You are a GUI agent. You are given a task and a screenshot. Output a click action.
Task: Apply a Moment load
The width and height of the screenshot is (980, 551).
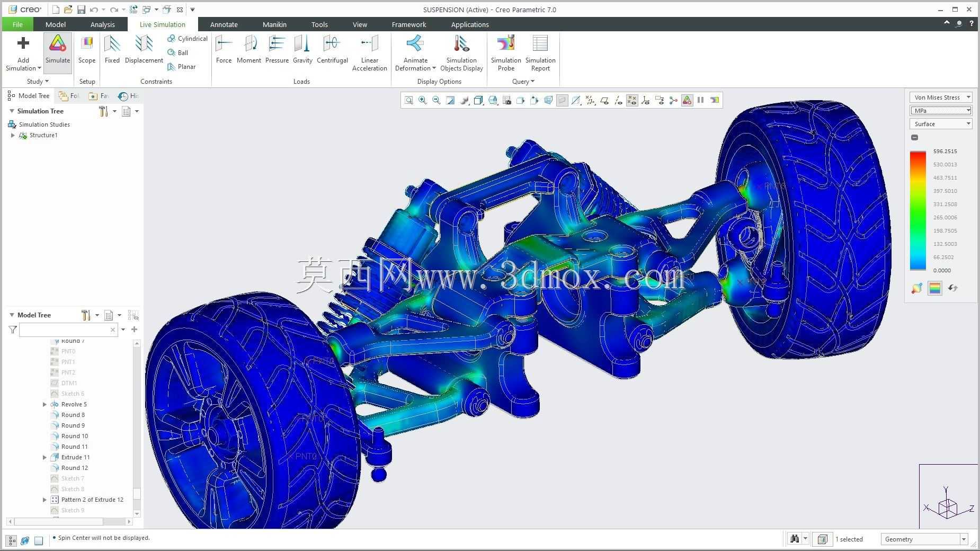(x=248, y=49)
